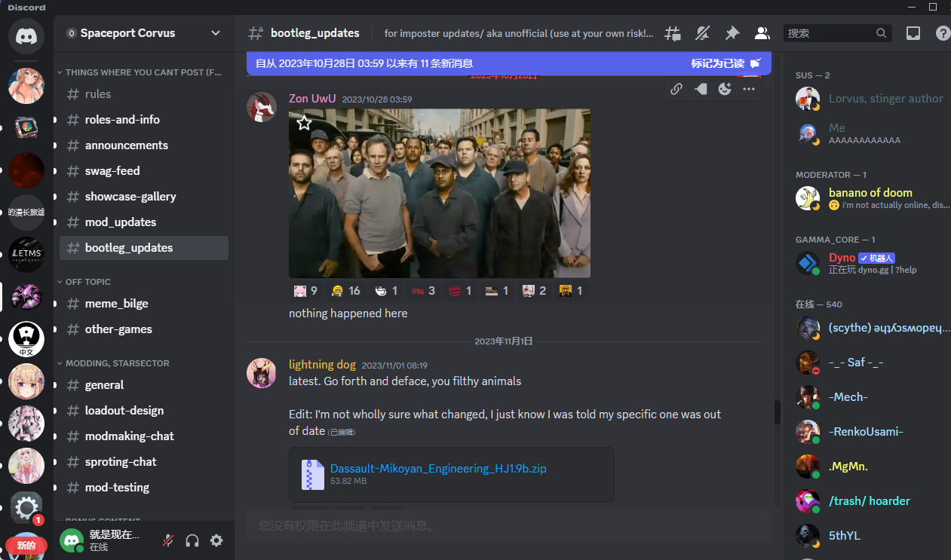Screen dimensions: 951x560
Task: Collapse the MODDING, STARSECTOR category
Action: [117, 363]
